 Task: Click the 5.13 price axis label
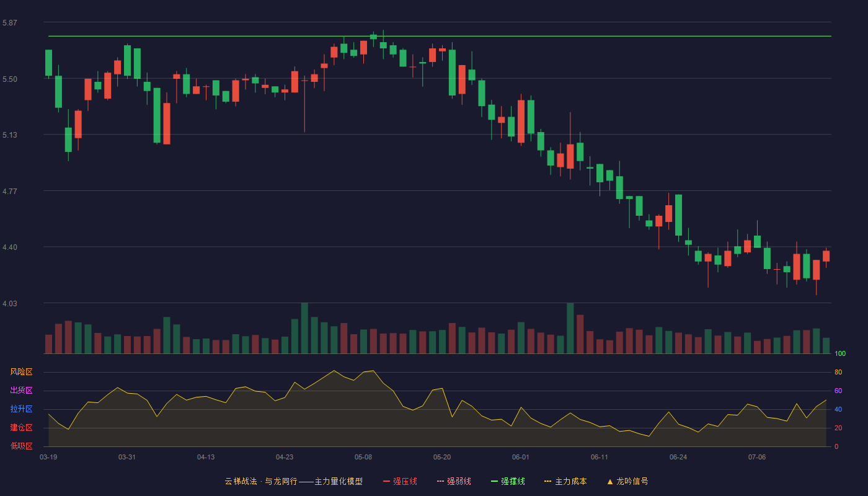point(10,135)
